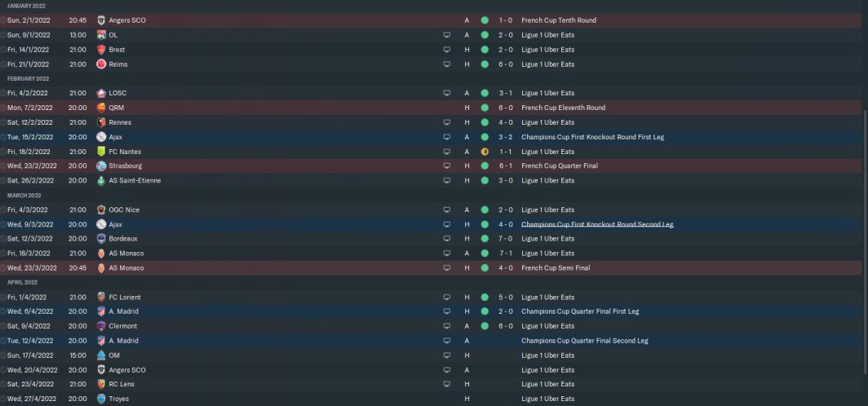The width and height of the screenshot is (868, 406).
Task: Select the Strasbourg club crest
Action: [101, 166]
